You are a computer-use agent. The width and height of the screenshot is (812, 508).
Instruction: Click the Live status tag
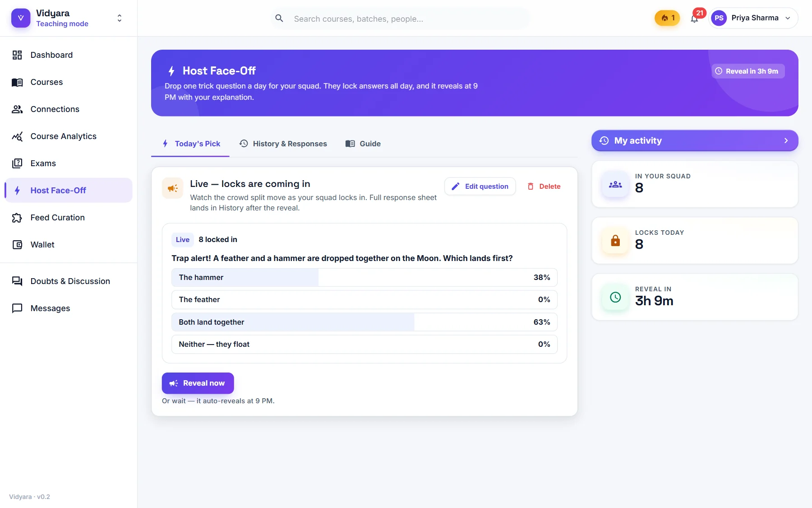(183, 240)
